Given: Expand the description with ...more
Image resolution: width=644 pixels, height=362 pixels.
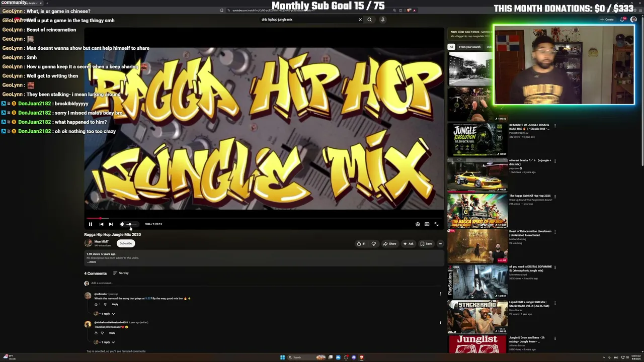Looking at the screenshot, I should pos(92,262).
